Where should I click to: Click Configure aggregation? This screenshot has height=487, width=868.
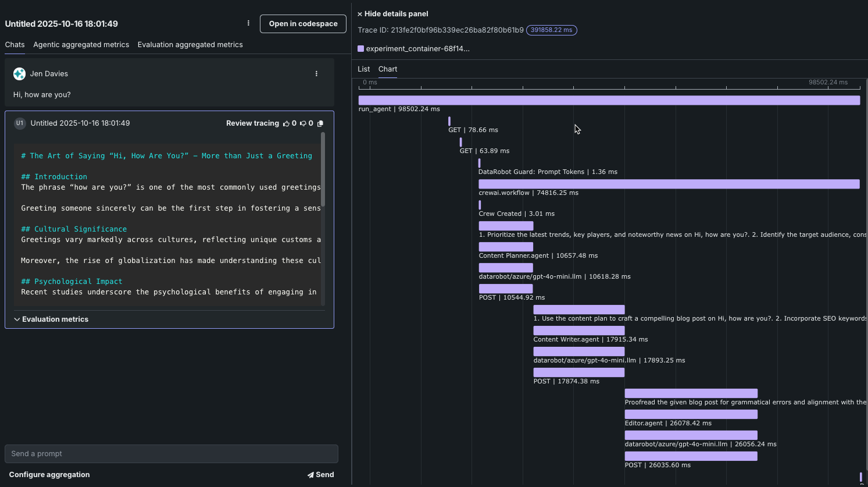49,475
